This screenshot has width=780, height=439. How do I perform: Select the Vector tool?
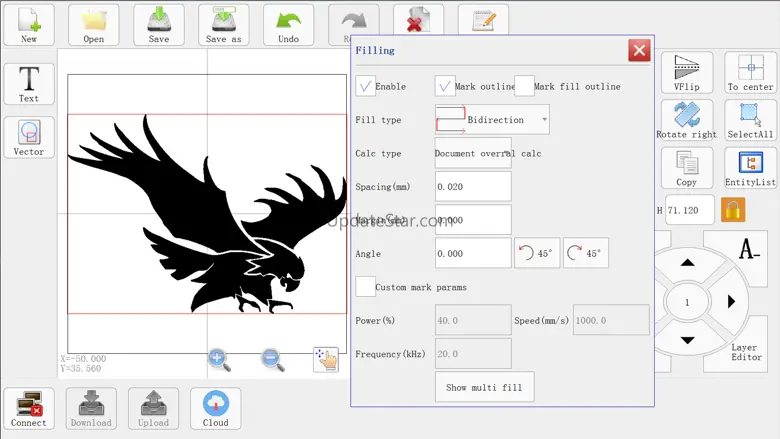point(29,137)
